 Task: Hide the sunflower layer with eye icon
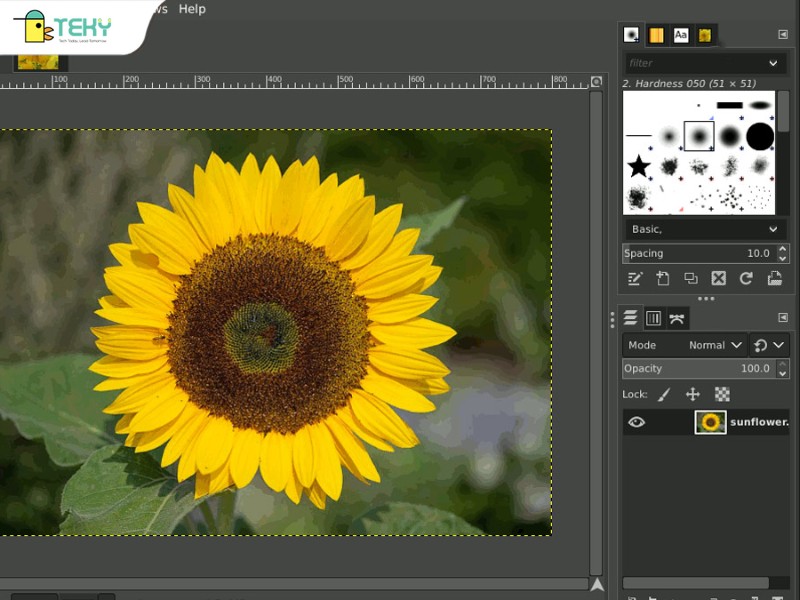pos(636,422)
